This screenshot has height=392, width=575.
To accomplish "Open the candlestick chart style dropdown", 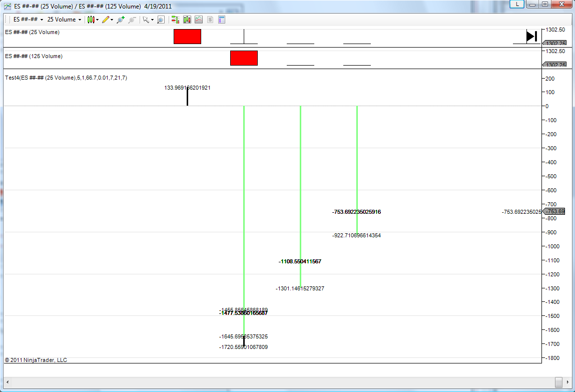I will (93, 20).
